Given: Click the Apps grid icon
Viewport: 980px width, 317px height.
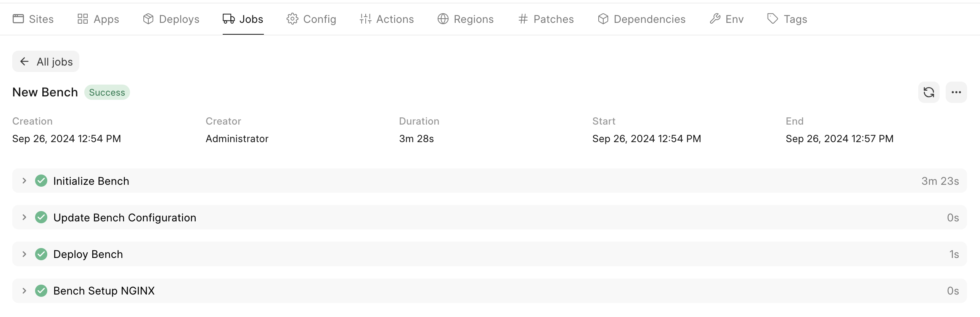Looking at the screenshot, I should point(82,19).
